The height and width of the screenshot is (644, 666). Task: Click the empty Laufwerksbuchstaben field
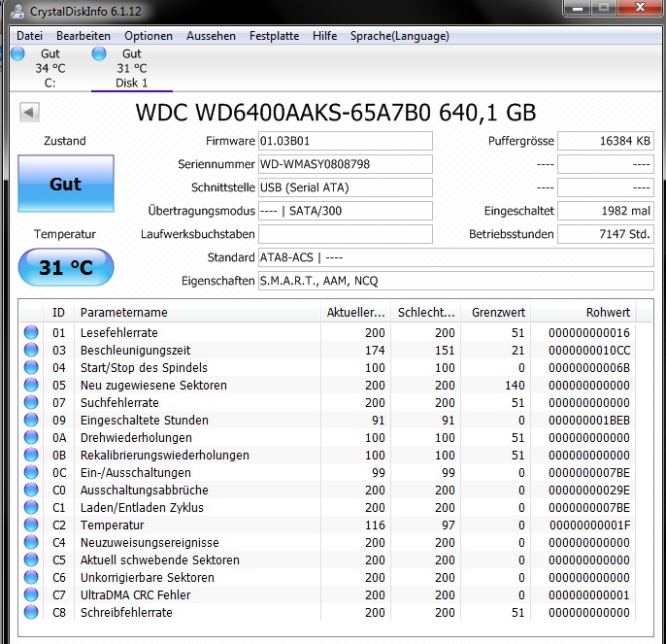pyautogui.click(x=346, y=234)
